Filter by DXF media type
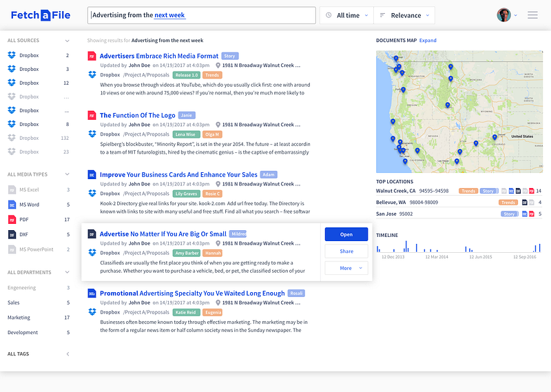Viewport: 551px width, 392px height. click(x=39, y=234)
